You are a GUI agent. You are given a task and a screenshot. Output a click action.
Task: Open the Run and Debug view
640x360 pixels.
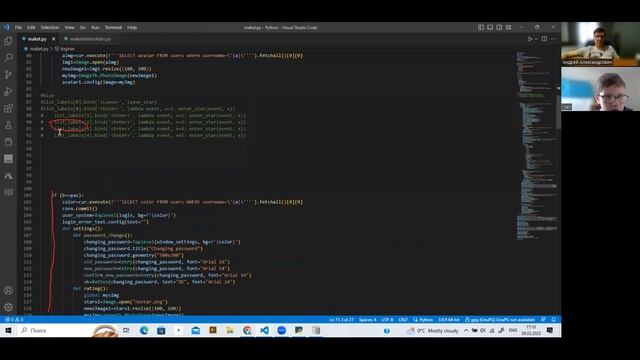[x=8, y=91]
